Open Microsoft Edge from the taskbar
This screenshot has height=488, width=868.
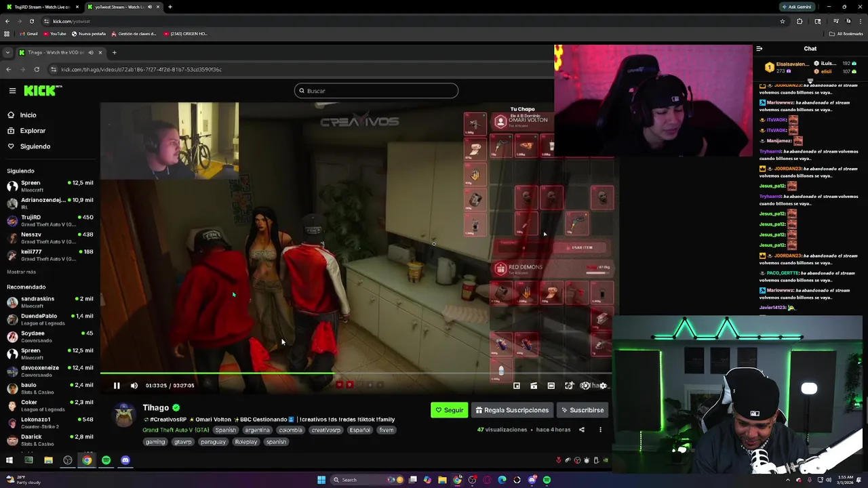[502, 480]
